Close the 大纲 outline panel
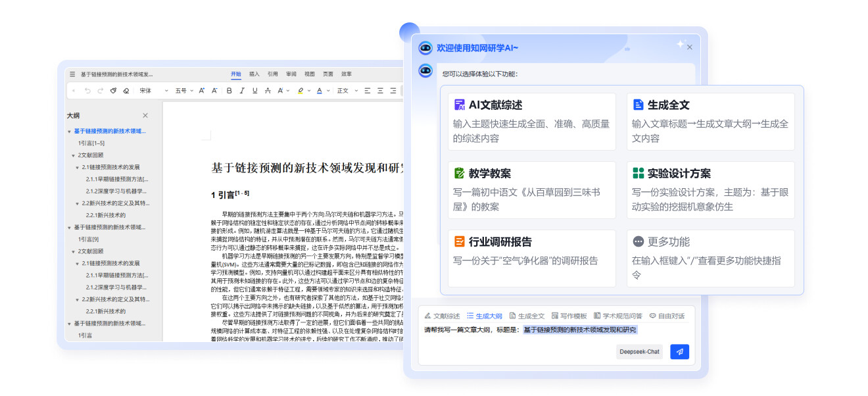868x396 pixels. click(145, 115)
